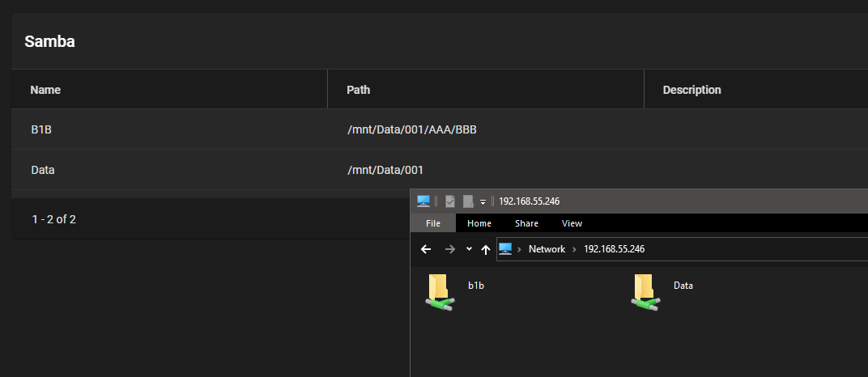The width and height of the screenshot is (868, 377).
Task: Go back in File Explorer
Action: (426, 249)
